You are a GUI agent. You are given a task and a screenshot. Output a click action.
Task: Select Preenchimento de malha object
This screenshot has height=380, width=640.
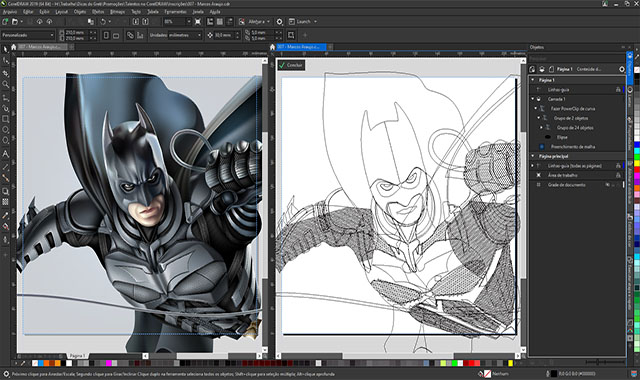click(x=573, y=147)
